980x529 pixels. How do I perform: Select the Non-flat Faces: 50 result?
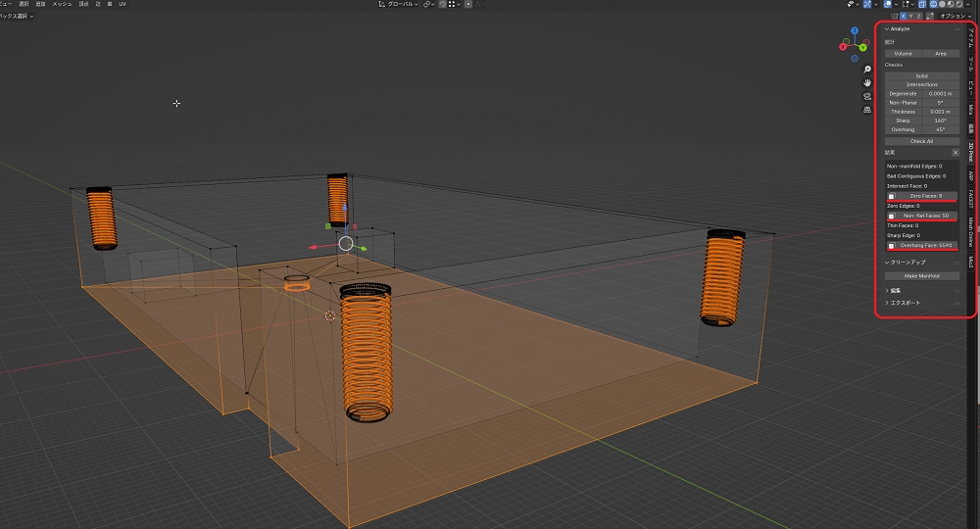[925, 216]
